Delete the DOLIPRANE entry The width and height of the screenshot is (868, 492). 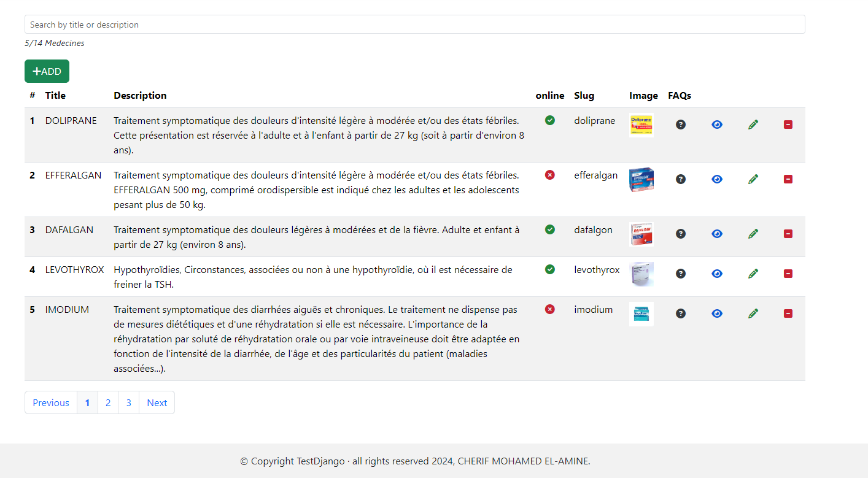788,125
